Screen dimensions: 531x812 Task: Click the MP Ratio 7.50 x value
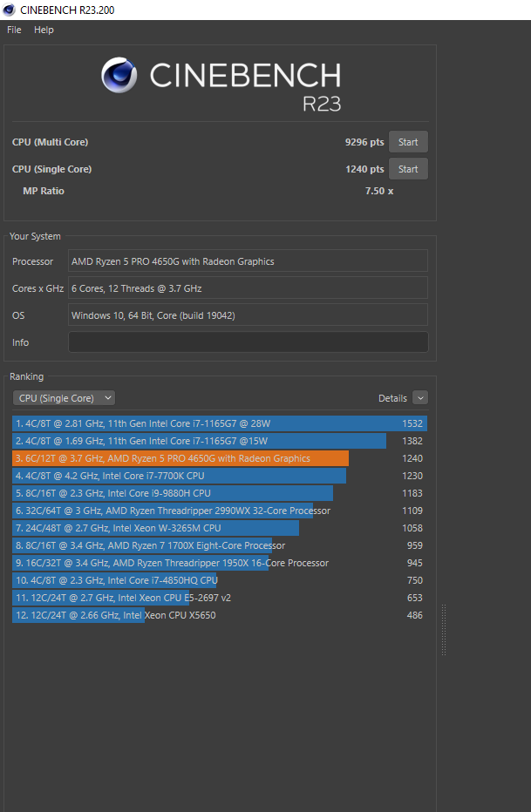(x=379, y=191)
